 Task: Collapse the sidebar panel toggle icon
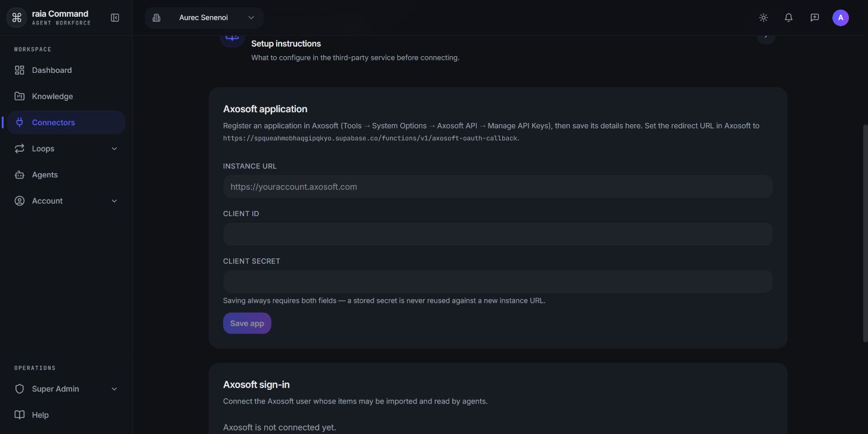[x=115, y=18]
